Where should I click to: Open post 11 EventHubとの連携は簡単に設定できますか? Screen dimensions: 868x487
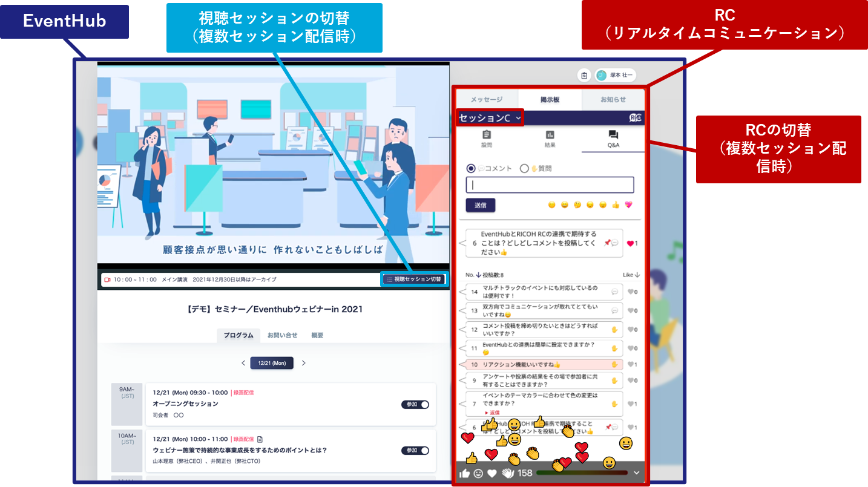point(544,348)
